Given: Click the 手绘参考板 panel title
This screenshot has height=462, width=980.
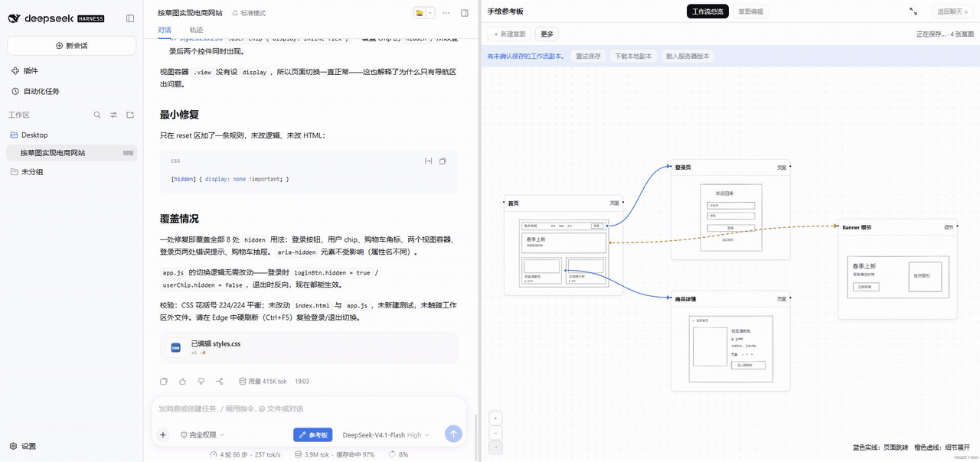Looking at the screenshot, I should click(505, 11).
